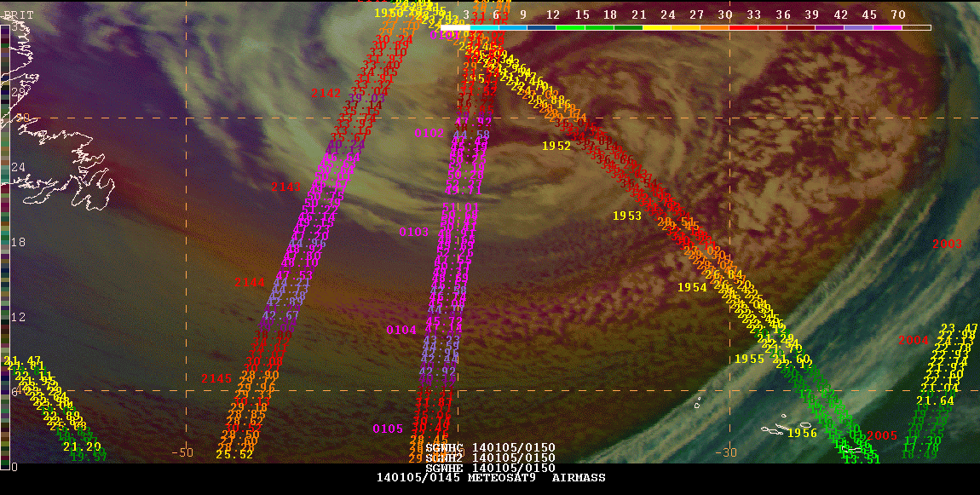
Task: Select the violet value 42.92
Action: pyautogui.click(x=437, y=371)
